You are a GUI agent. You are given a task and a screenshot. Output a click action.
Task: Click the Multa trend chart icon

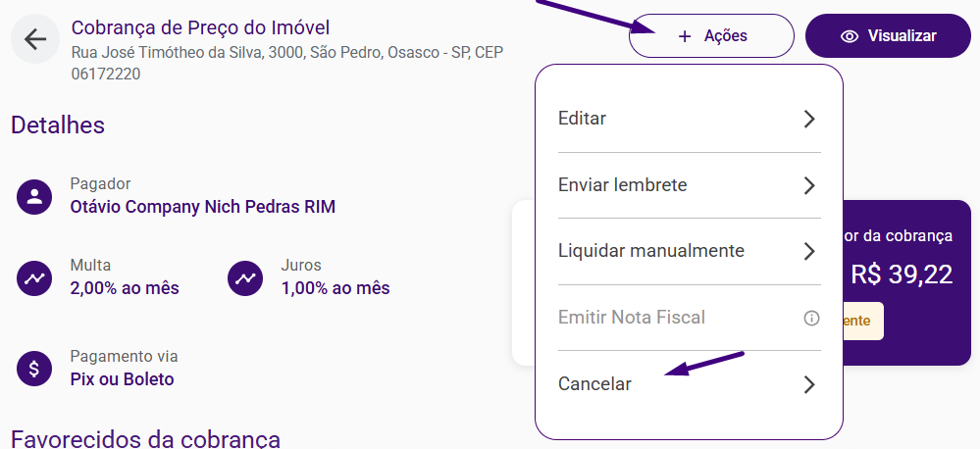[x=34, y=278]
